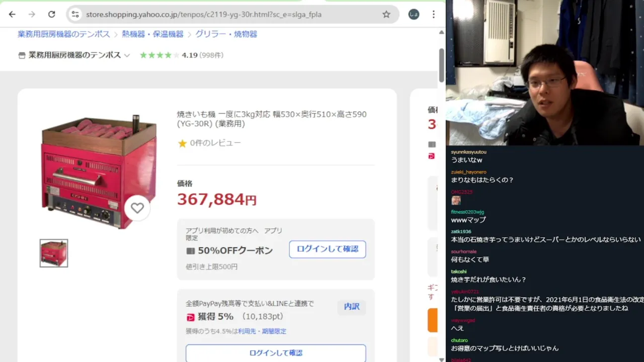Open the Chrome profile avatar
This screenshot has height=362, width=644.
coord(414,14)
